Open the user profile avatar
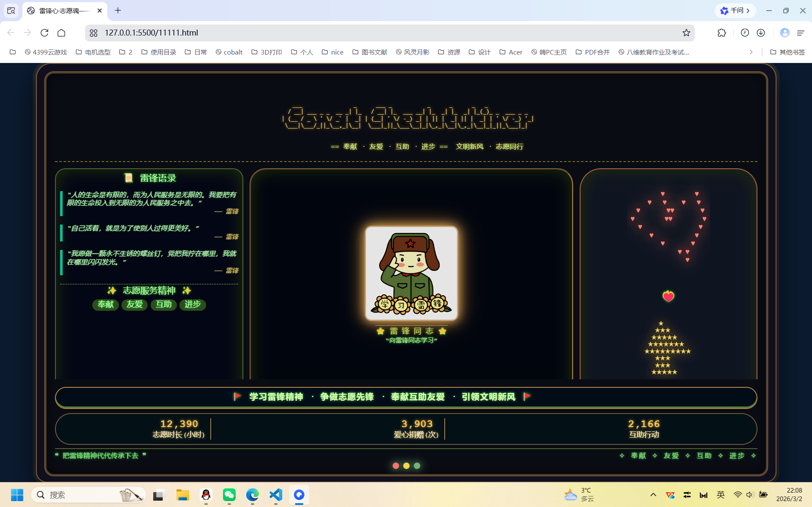The image size is (812, 507). tap(784, 33)
